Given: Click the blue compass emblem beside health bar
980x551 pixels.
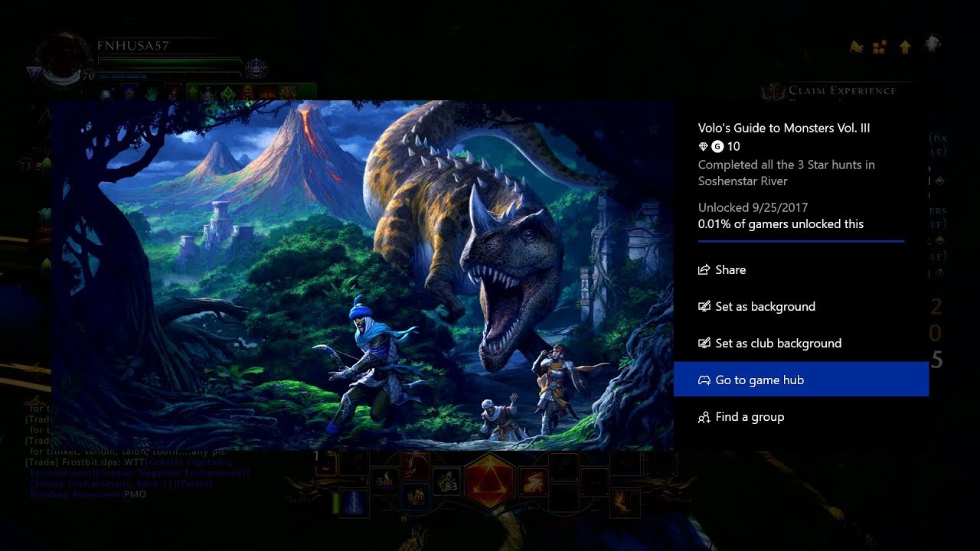Looking at the screenshot, I should (x=256, y=68).
